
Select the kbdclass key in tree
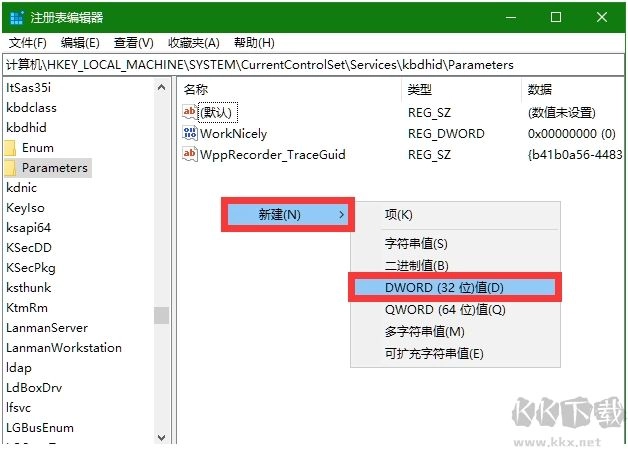[32, 108]
